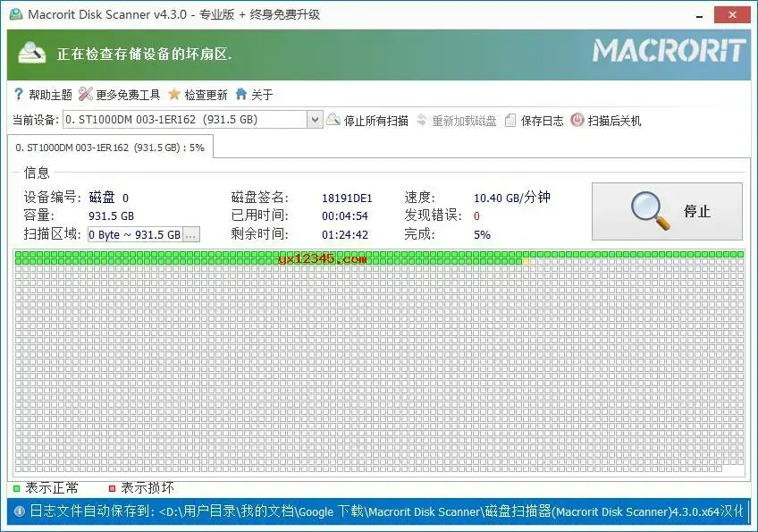758x532 pixels.
Task: Click 检查更新 to check updates
Action: (206, 95)
